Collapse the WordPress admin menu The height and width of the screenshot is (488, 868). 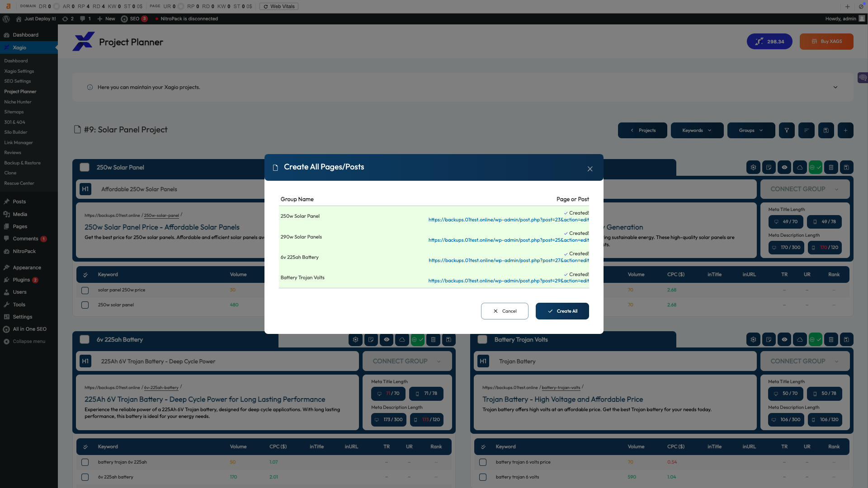coord(29,341)
